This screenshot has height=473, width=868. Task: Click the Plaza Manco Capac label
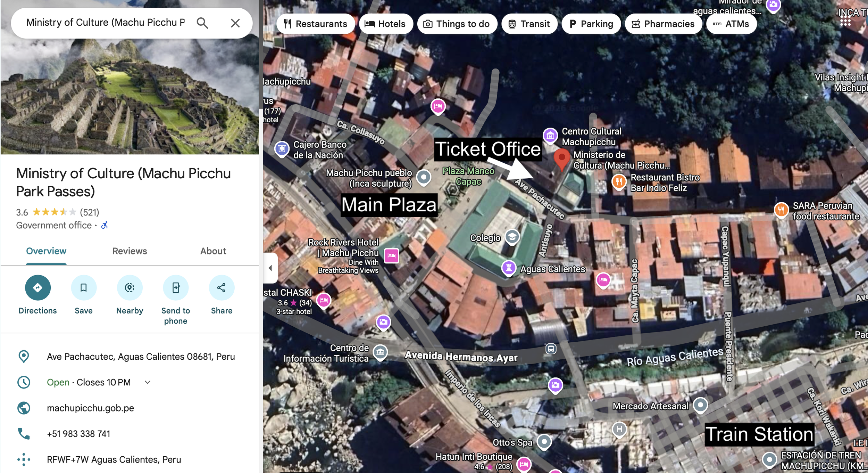point(468,176)
